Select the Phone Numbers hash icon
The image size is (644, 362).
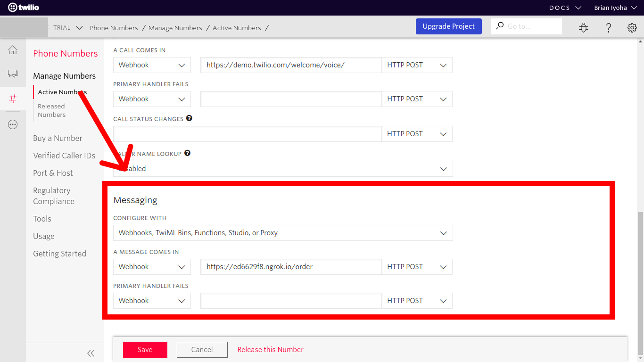click(13, 99)
